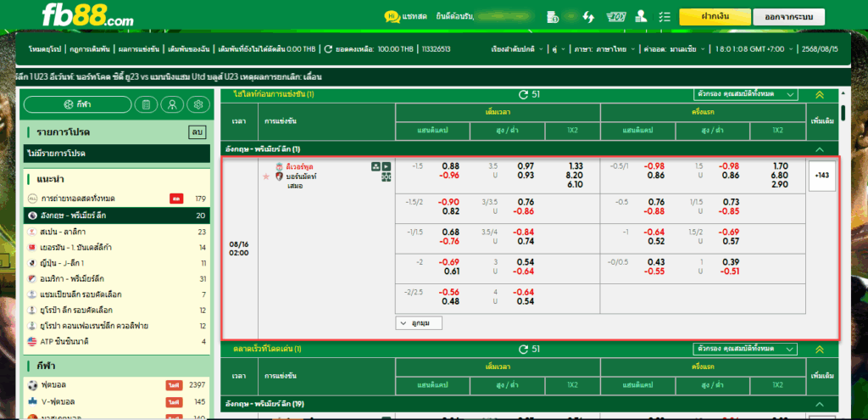This screenshot has height=420, width=868.
Task: Click the กีฬา sports button in sidebar
Action: point(77,104)
